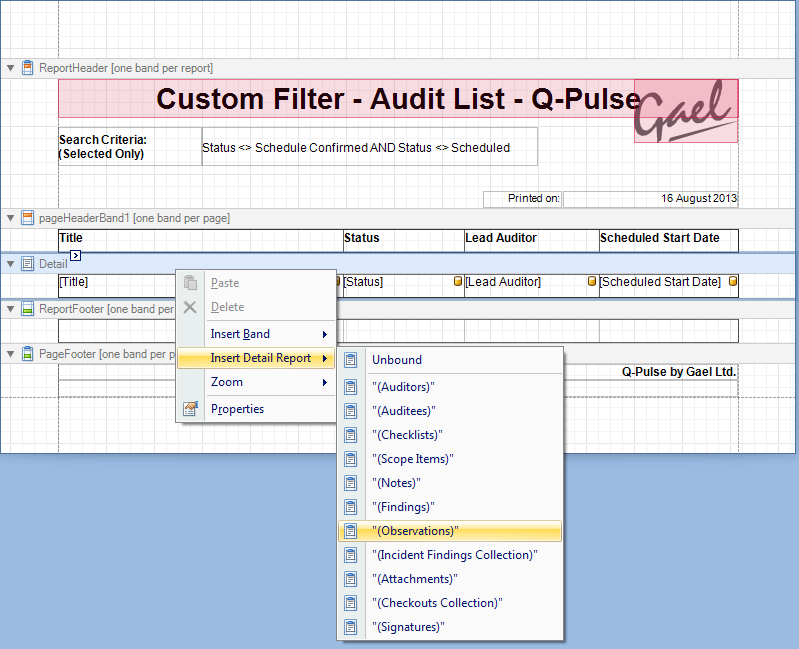This screenshot has width=799, height=649.
Task: Insert the "(Checkouts Collection)" detail report
Action: tap(450, 603)
